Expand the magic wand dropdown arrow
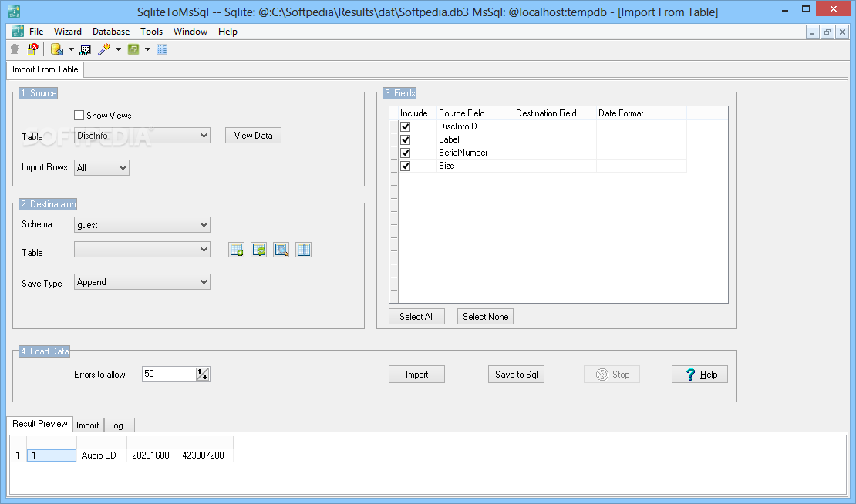 (118, 49)
